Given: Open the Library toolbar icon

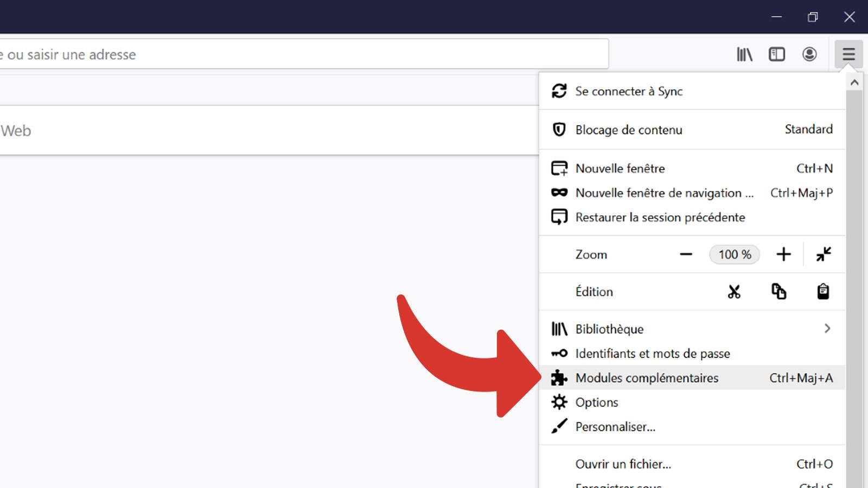Looking at the screenshot, I should 744,54.
